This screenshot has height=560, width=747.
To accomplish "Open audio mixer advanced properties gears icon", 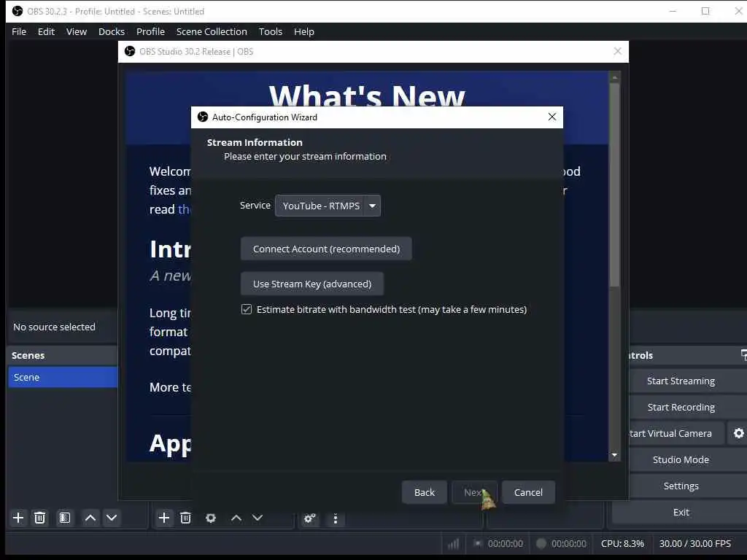I will (309, 518).
